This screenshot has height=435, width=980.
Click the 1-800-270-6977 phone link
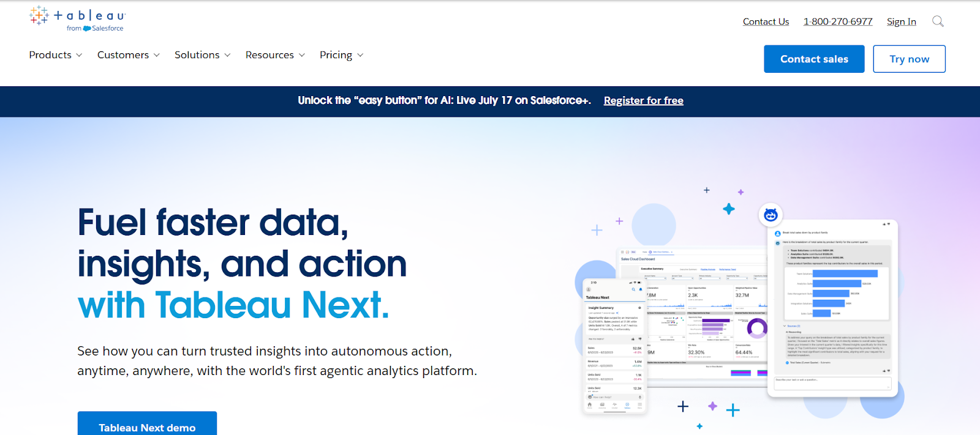[x=838, y=21]
